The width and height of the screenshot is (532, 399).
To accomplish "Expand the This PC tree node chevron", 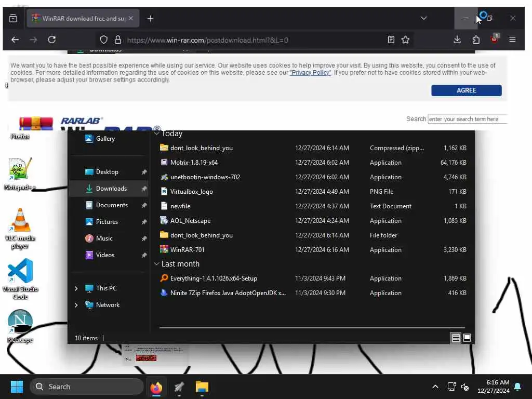I will click(76, 288).
